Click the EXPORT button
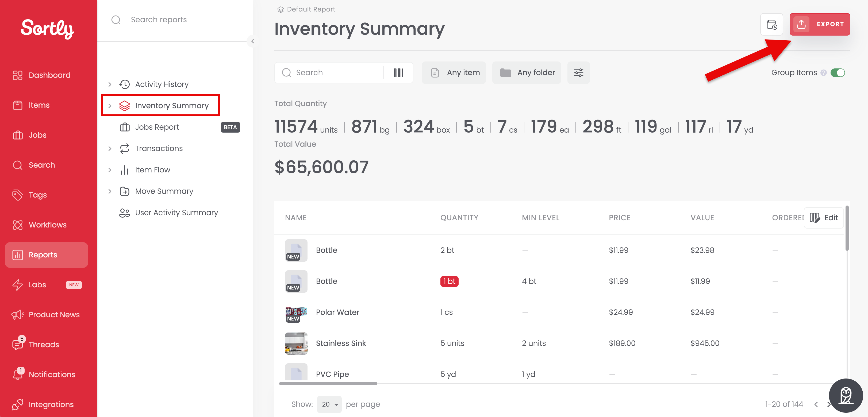 click(820, 24)
